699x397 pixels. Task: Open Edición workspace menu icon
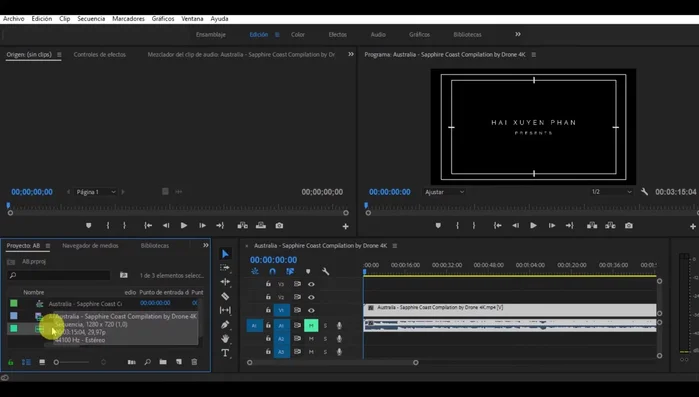click(x=277, y=35)
